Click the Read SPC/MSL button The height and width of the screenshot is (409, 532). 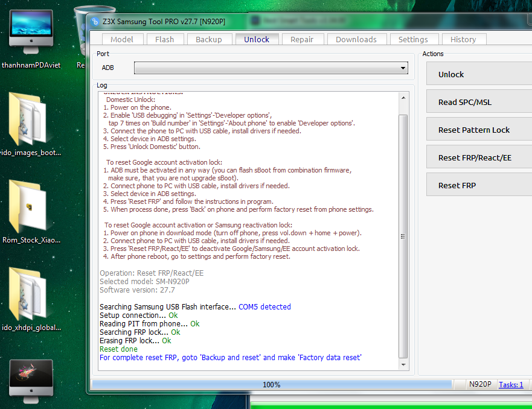point(479,102)
